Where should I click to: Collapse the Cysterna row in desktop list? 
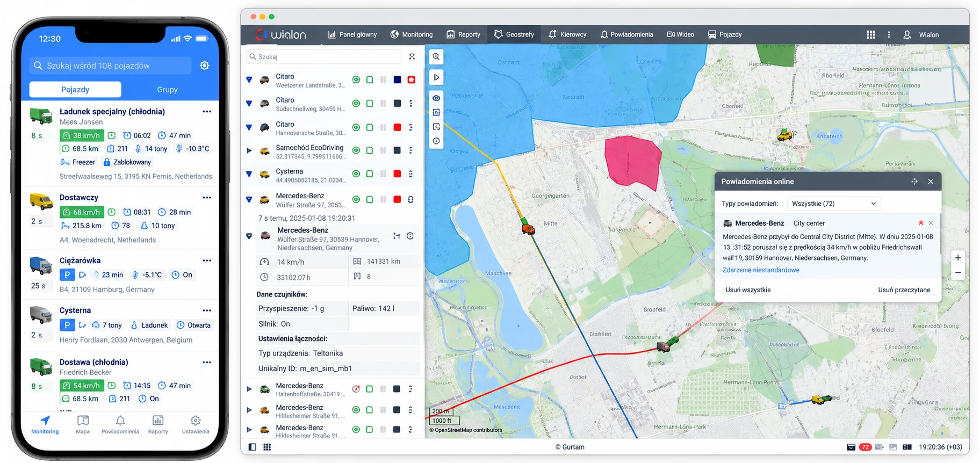click(x=249, y=174)
